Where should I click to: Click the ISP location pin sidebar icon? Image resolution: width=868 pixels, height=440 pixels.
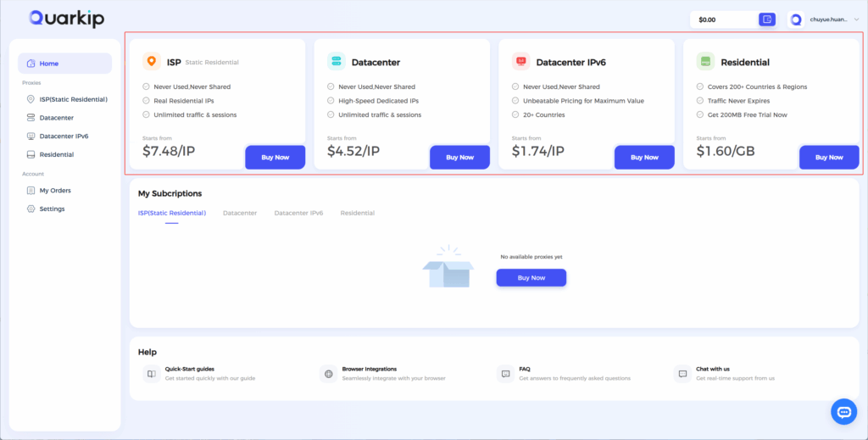31,100
